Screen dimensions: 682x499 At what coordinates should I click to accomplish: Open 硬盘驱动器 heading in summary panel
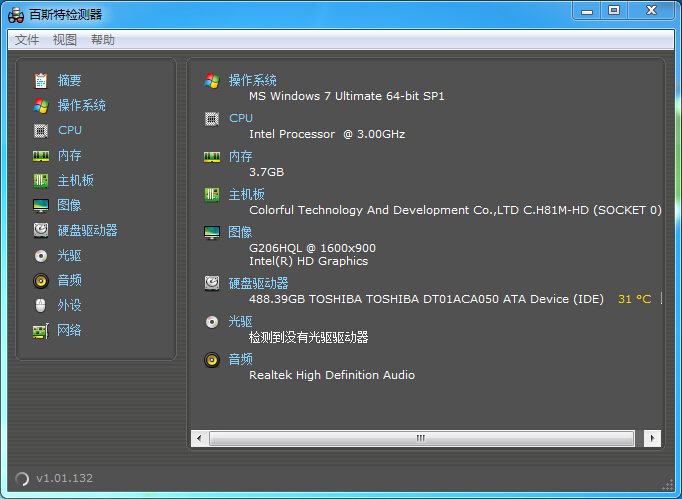(x=258, y=283)
